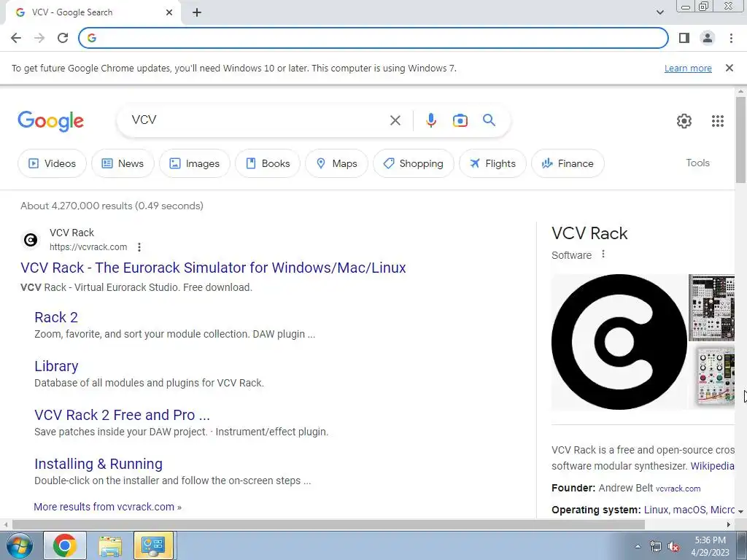Click the vertical scrollbar thumb
Screen dimensions: 747x560
click(x=740, y=139)
